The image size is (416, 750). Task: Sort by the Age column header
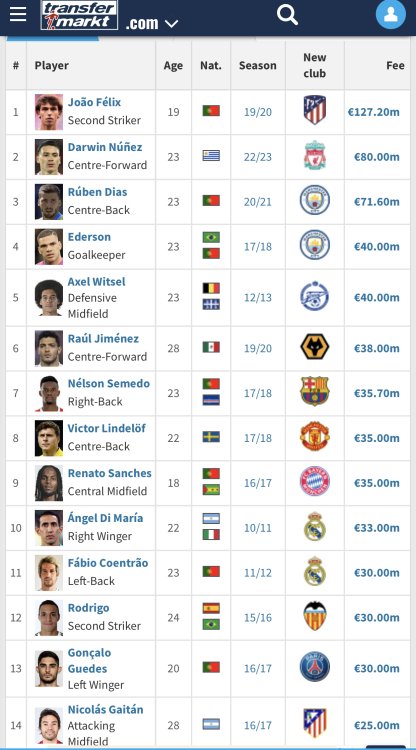click(x=173, y=66)
